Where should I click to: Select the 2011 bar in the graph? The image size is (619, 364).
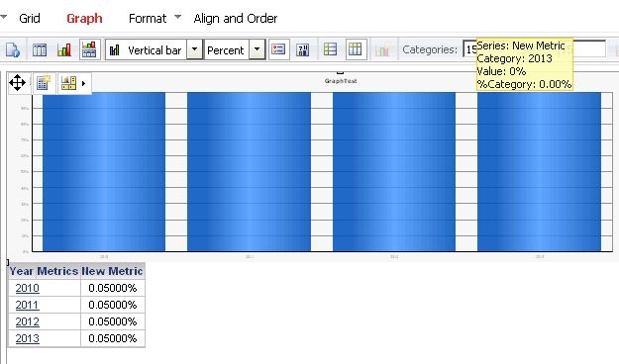(x=250, y=171)
